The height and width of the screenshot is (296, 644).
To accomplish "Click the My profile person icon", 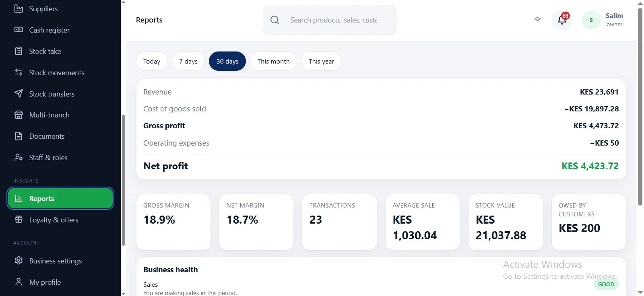I will (19, 282).
